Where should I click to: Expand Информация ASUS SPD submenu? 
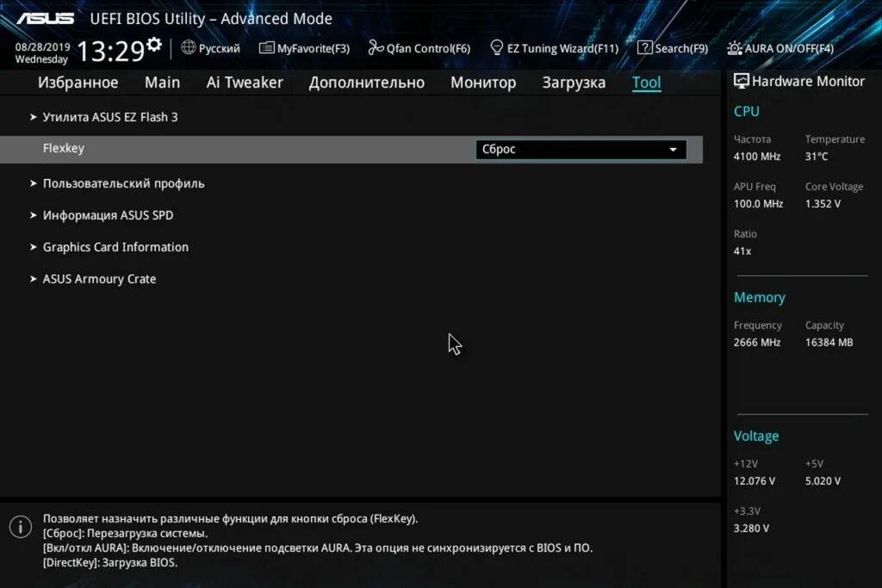(108, 215)
